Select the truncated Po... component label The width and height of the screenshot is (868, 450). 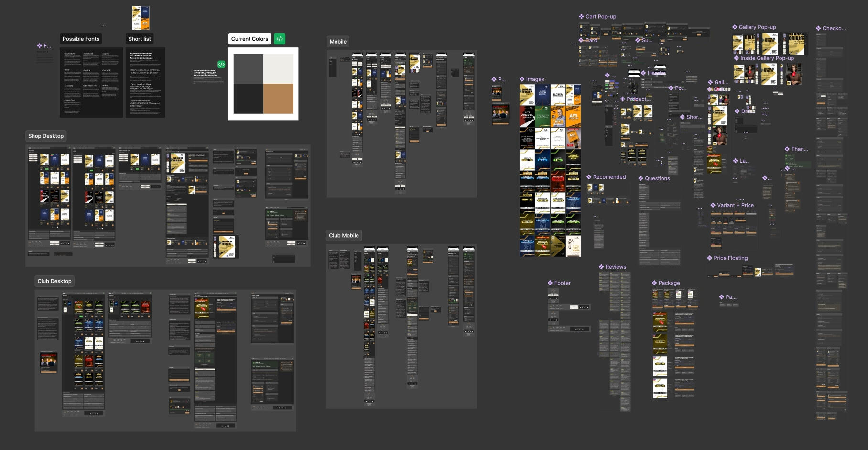click(x=680, y=88)
